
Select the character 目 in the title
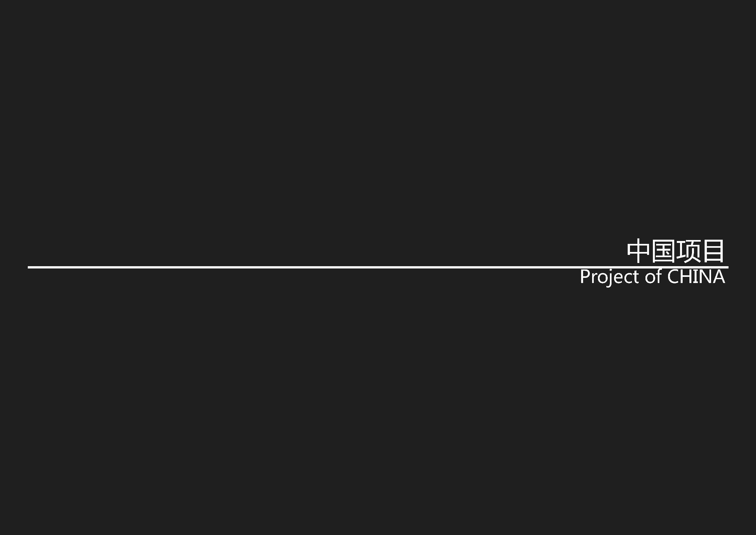click(714, 251)
